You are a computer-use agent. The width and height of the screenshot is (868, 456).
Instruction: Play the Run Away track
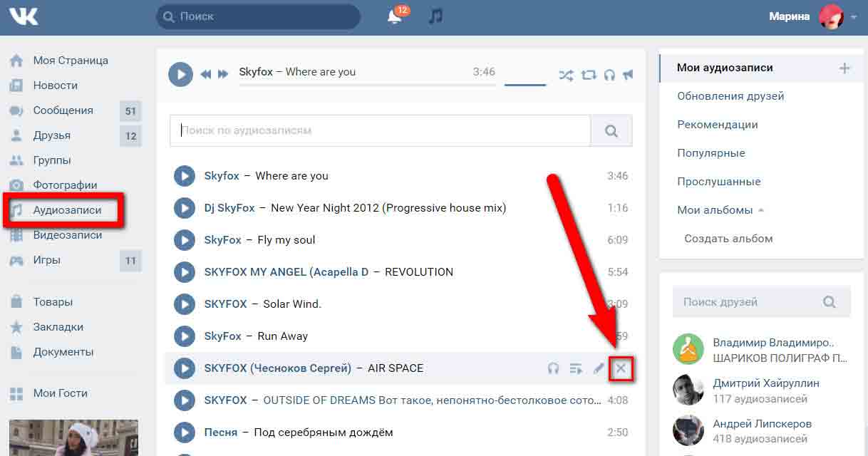185,336
